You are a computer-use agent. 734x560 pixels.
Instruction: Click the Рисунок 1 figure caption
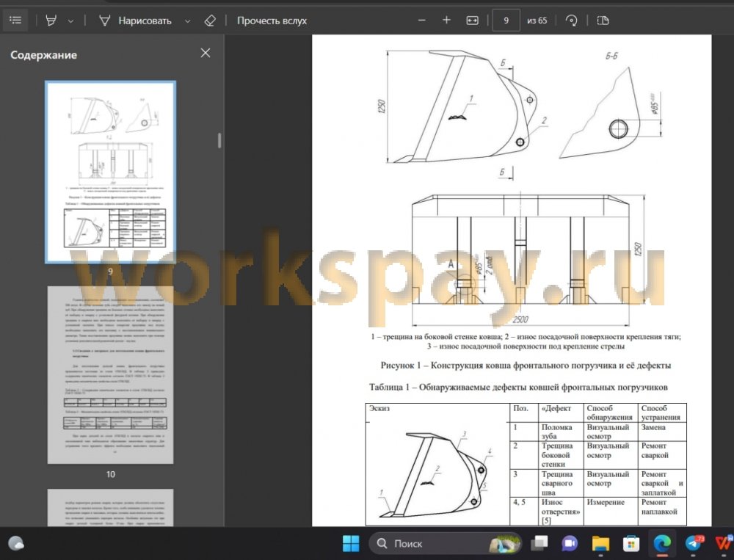[526, 366]
